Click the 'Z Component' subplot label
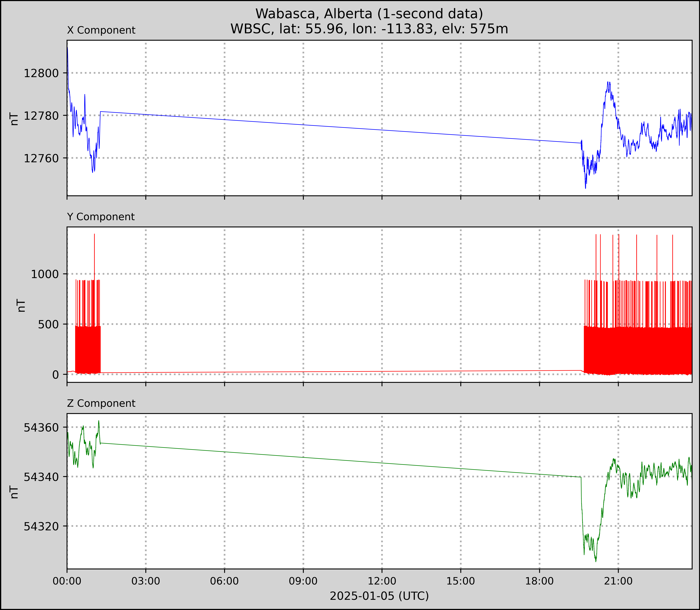This screenshot has height=610, width=700. 101,403
